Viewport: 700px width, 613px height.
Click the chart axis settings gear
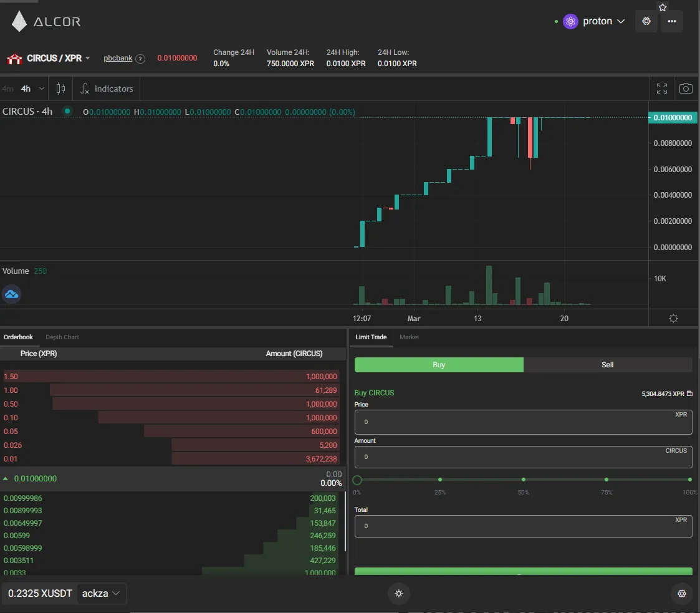click(673, 318)
